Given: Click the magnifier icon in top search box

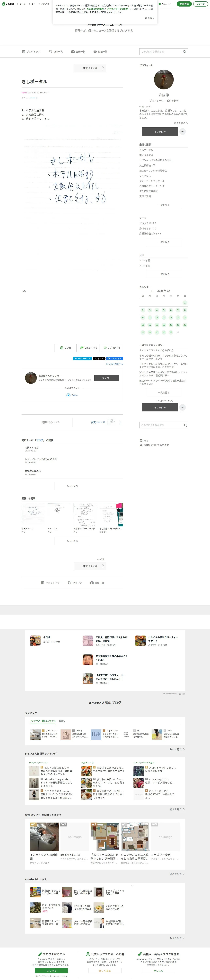Looking at the screenshot, I should [184, 52].
